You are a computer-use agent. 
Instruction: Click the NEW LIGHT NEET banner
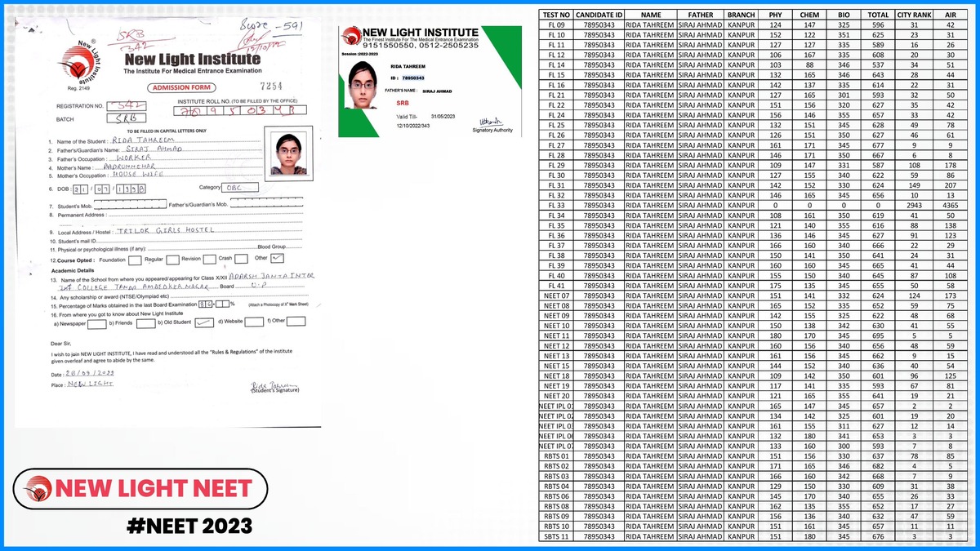point(142,490)
